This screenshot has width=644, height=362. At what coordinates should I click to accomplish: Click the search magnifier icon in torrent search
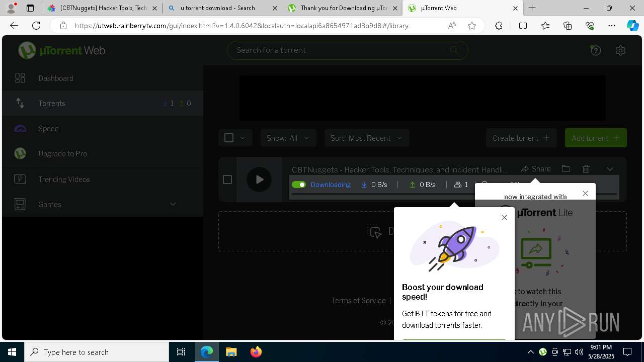pyautogui.click(x=454, y=50)
